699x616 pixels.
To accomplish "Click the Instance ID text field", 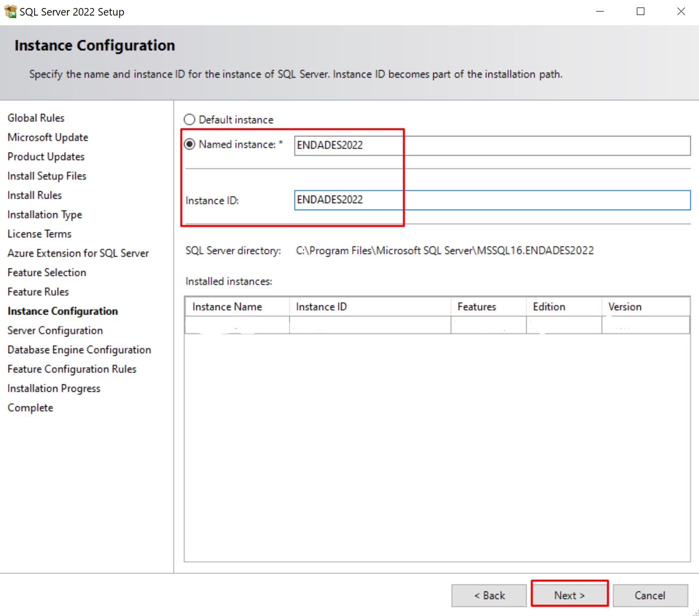I will tap(492, 200).
